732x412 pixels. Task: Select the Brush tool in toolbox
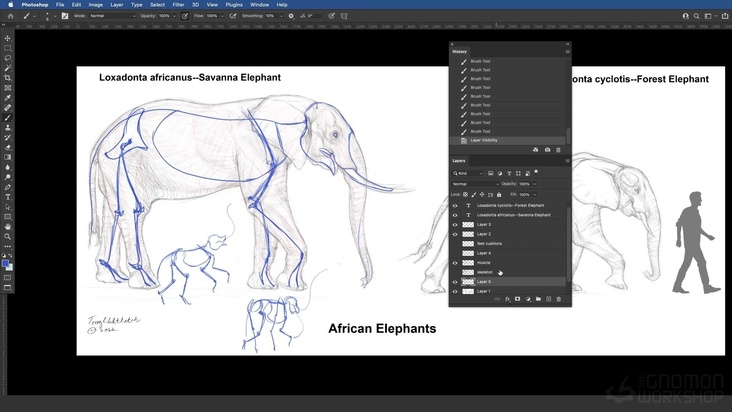pyautogui.click(x=7, y=118)
